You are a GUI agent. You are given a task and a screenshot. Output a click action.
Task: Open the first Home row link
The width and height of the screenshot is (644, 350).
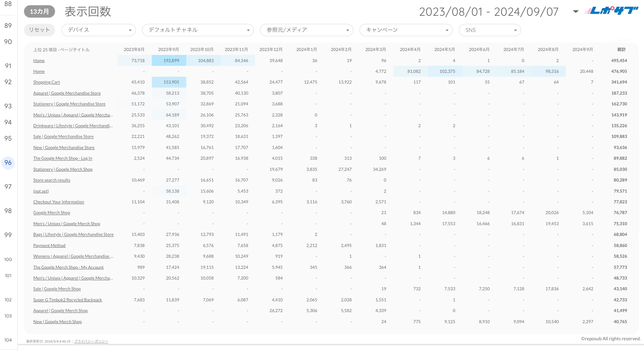click(39, 60)
